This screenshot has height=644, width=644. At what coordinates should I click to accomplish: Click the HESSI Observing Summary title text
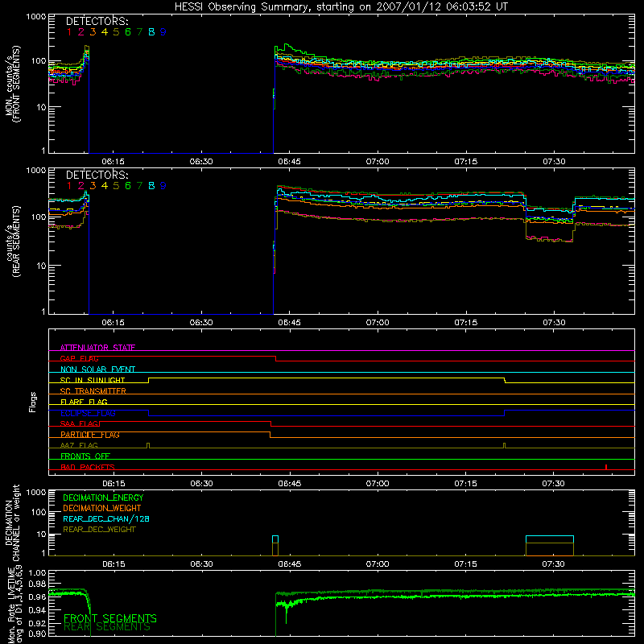341,7
